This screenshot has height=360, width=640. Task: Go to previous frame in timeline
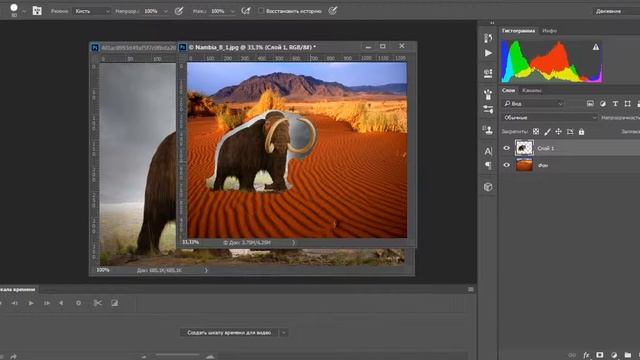coord(15,303)
